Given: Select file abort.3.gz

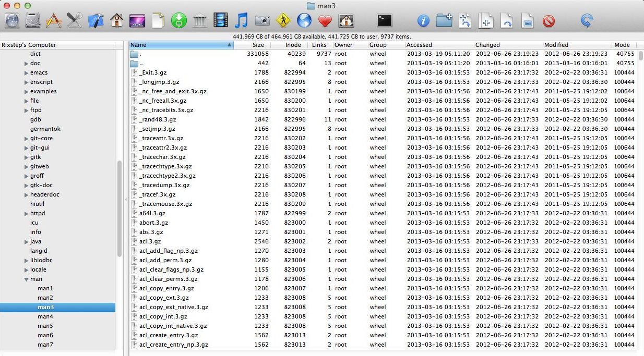Looking at the screenshot, I should pyautogui.click(x=383, y=223).
